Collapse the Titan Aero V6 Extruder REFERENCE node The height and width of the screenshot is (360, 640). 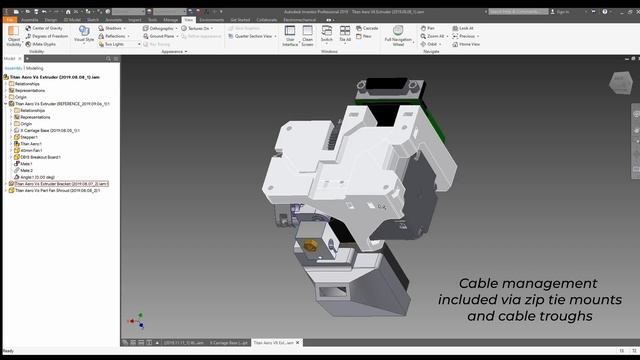[x=6, y=104]
